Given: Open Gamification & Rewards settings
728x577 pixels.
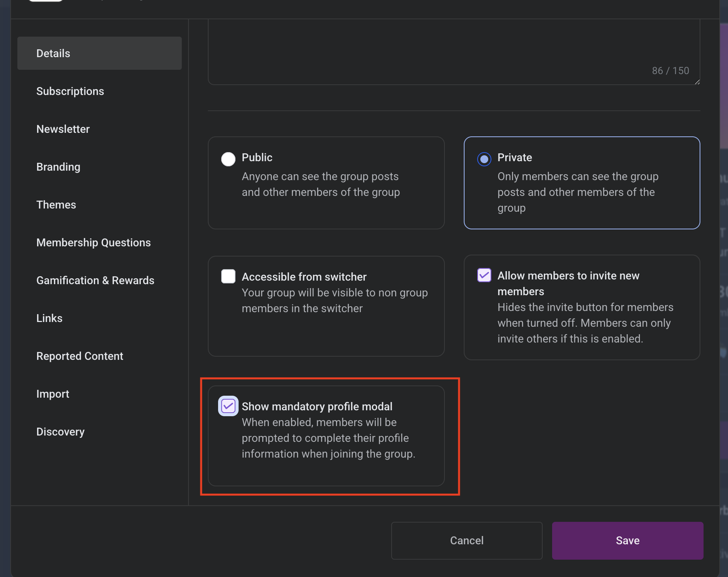Looking at the screenshot, I should [95, 280].
